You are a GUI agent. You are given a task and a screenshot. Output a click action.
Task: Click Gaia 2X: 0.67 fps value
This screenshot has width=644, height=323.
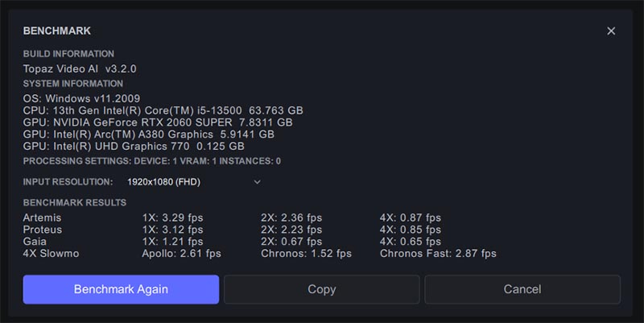(291, 242)
